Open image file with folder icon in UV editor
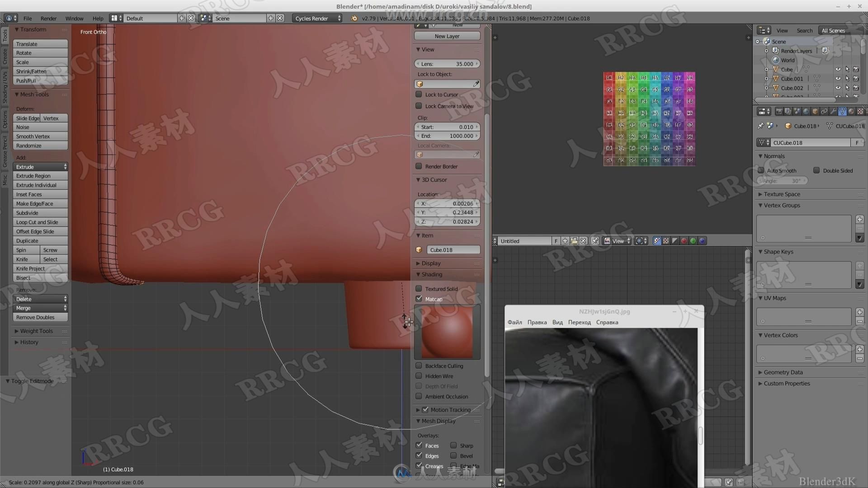This screenshot has height=488, width=868. click(x=574, y=241)
